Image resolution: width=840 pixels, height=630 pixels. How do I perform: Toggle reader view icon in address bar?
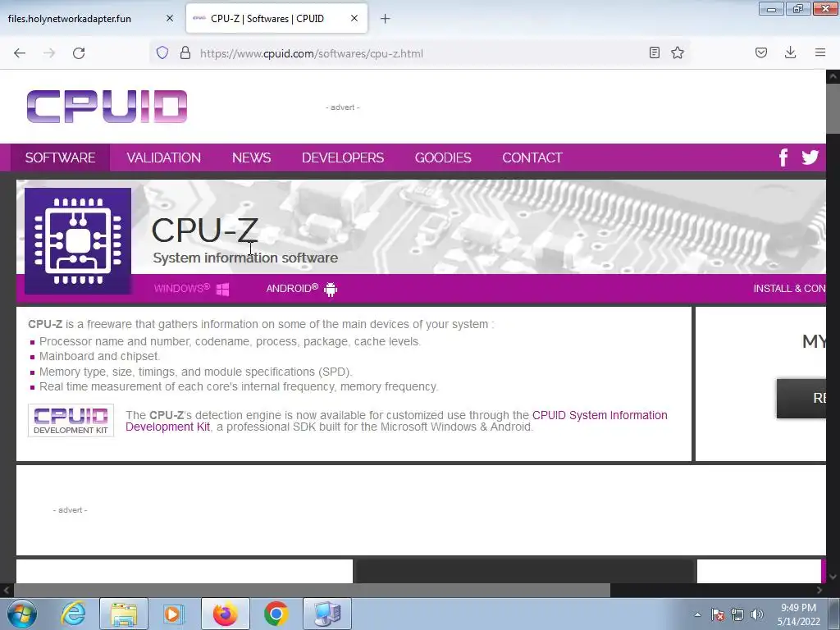point(654,52)
